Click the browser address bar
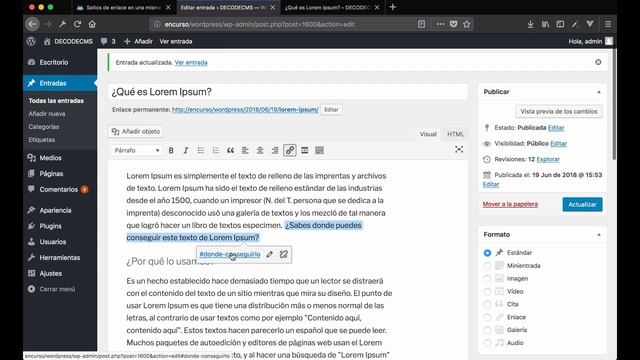The width and height of the screenshot is (640, 360). pyautogui.click(x=286, y=24)
